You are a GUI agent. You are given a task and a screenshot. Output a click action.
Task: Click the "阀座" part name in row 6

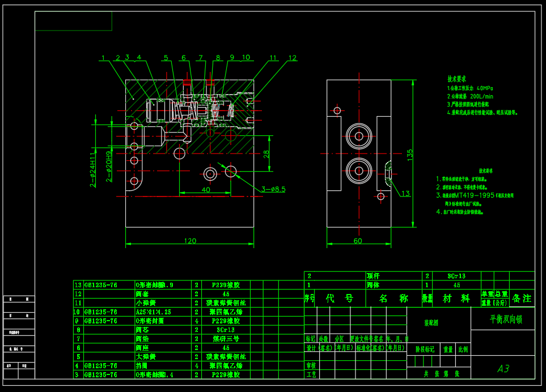142,347
